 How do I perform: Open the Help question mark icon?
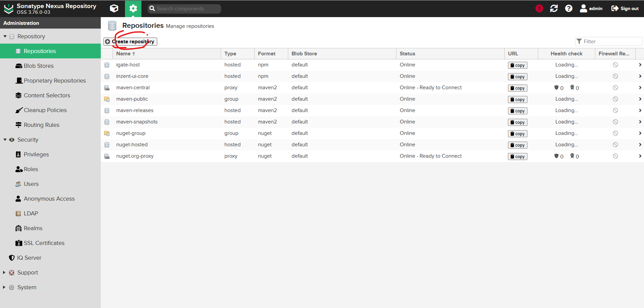tap(568, 8)
